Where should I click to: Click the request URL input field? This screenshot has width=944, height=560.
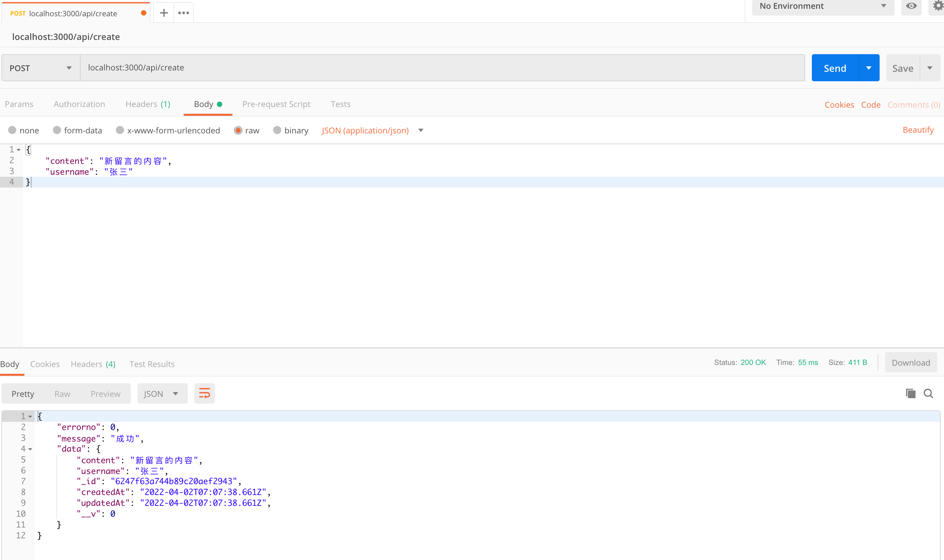click(442, 68)
